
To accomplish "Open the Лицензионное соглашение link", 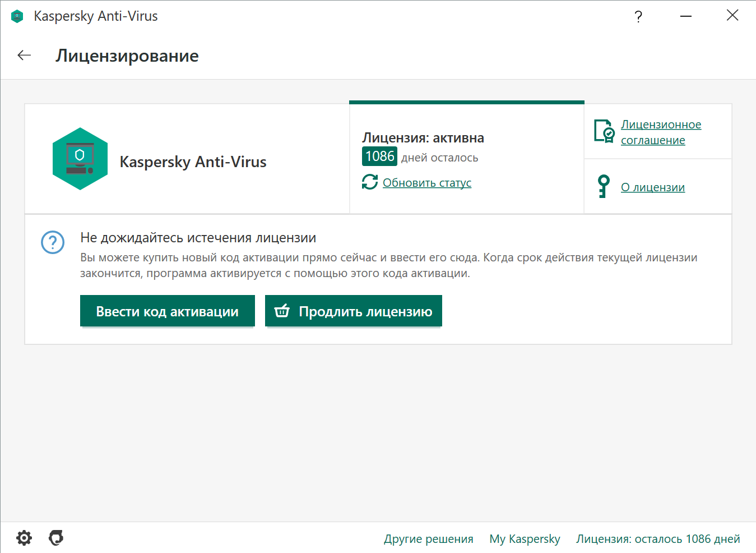I will (661, 132).
